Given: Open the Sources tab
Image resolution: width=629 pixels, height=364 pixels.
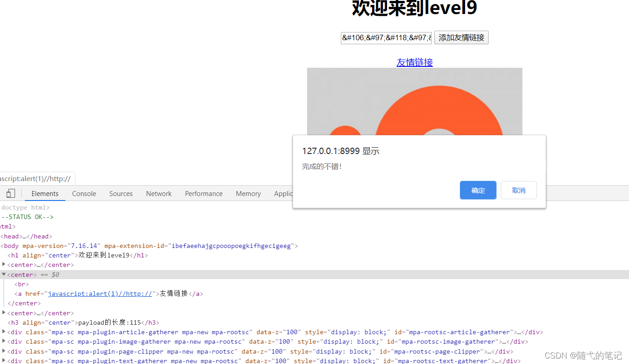Looking at the screenshot, I should pyautogui.click(x=121, y=193).
